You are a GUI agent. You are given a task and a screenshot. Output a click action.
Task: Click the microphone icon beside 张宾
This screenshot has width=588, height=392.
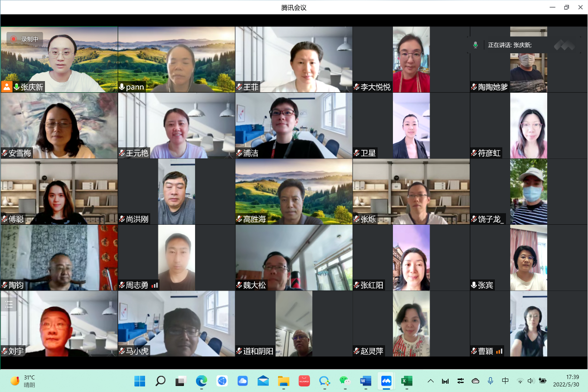pyautogui.click(x=474, y=285)
